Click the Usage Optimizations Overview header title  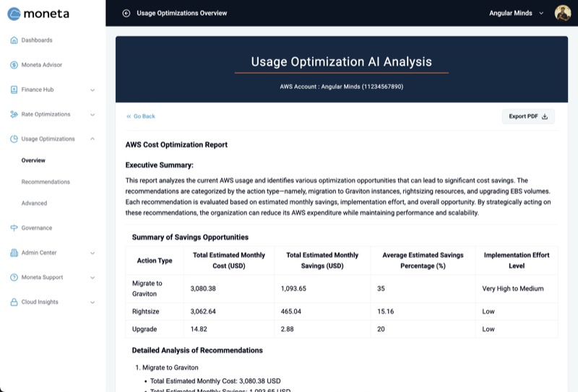pyautogui.click(x=182, y=13)
